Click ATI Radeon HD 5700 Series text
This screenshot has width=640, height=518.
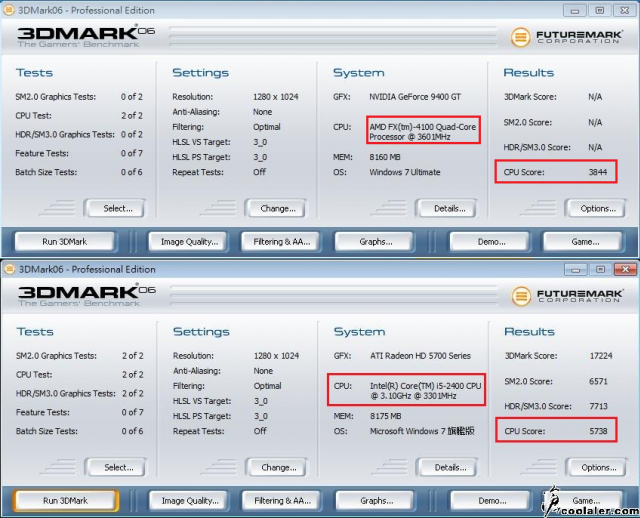tap(420, 356)
